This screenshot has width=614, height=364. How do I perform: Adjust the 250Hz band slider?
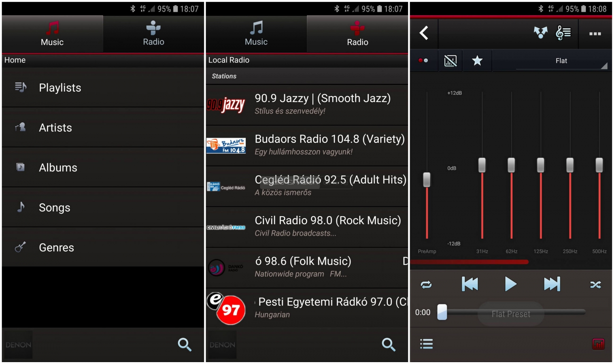(570, 165)
